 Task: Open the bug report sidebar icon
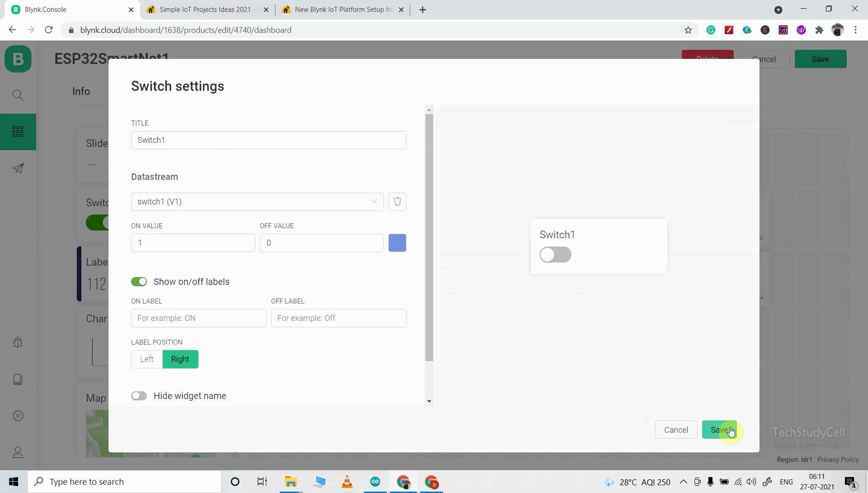click(18, 343)
